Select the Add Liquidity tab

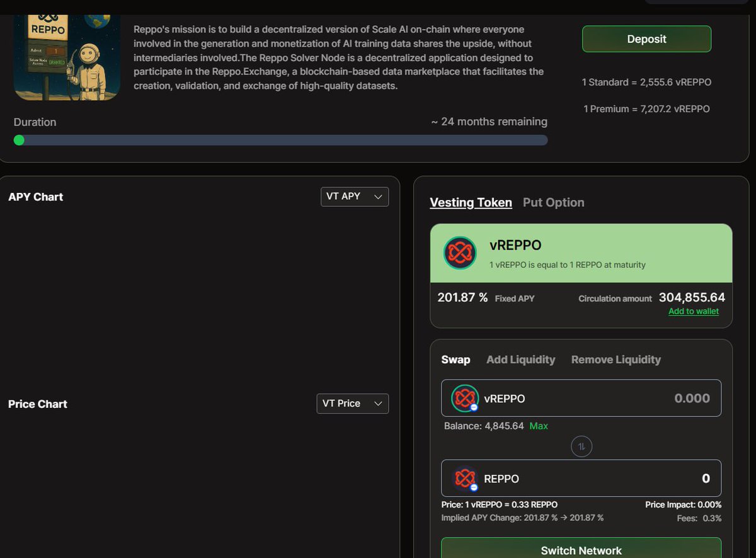(x=520, y=359)
